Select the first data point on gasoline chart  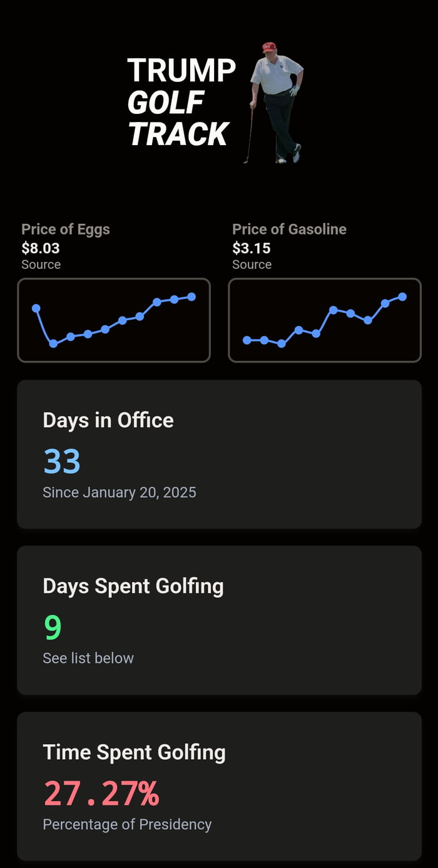[247, 340]
